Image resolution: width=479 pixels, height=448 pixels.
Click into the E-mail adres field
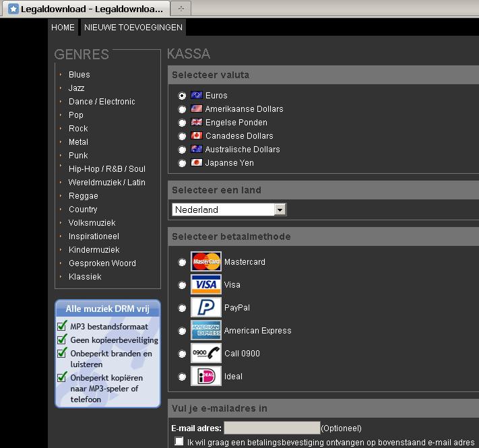pos(272,428)
